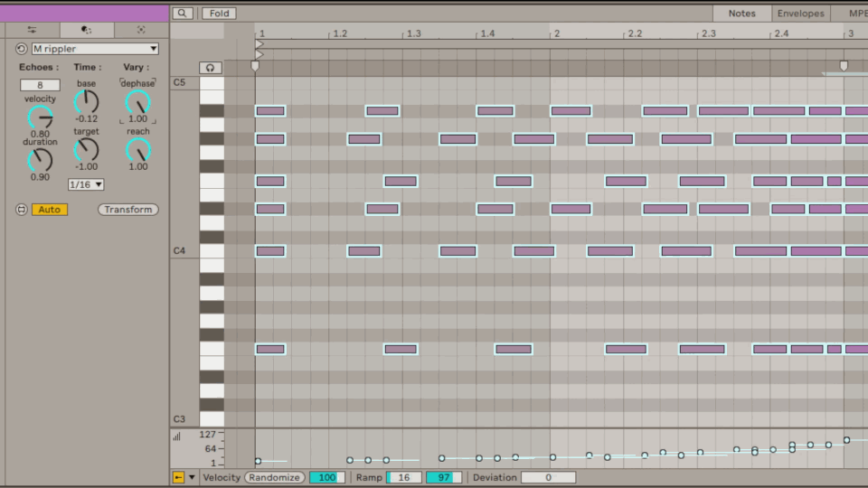Open the clip properties tab with sliders icon
The image size is (868, 488).
(31, 30)
